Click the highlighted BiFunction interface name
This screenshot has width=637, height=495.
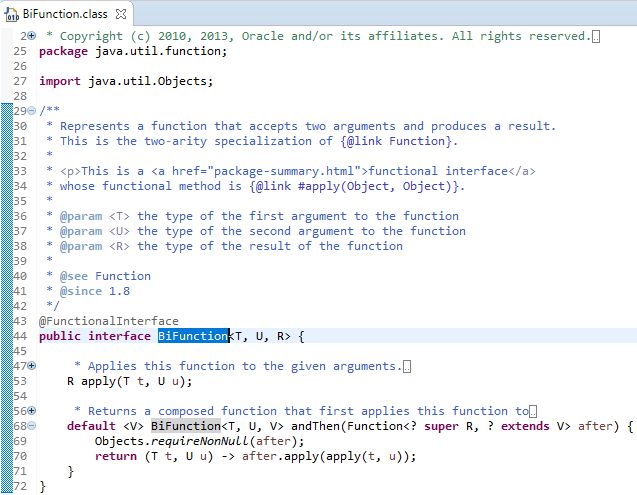pyautogui.click(x=193, y=336)
